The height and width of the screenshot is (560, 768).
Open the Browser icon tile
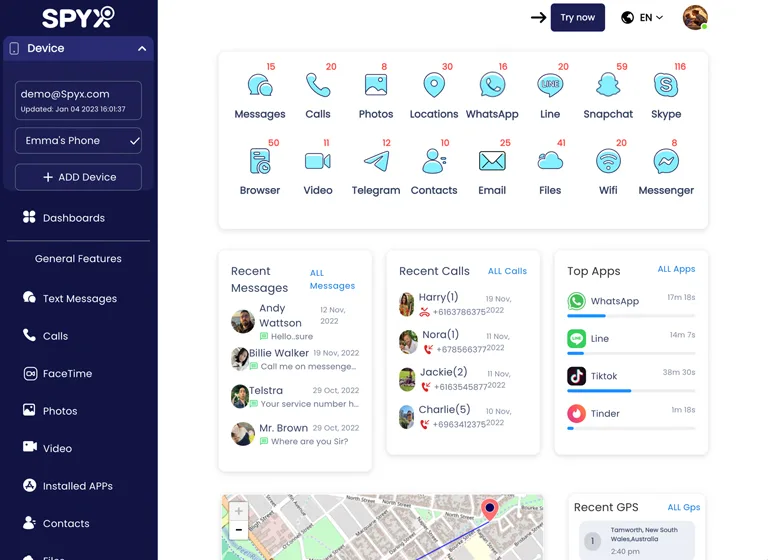point(260,161)
